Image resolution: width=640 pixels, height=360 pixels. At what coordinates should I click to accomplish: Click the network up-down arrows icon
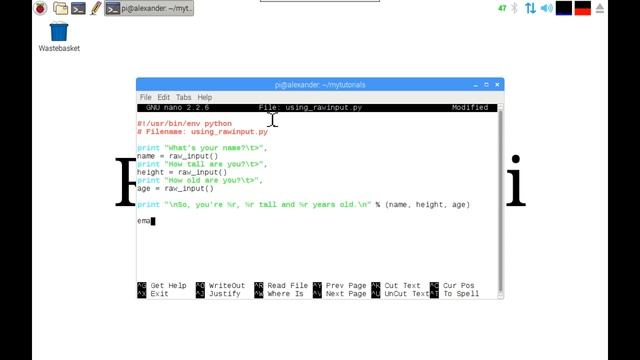[x=530, y=8]
